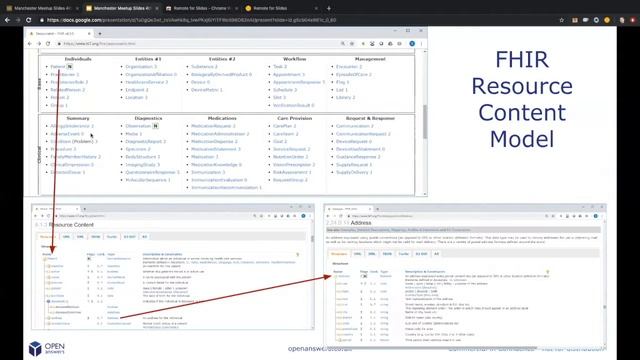
Task: Select UML tab in Resource Content window
Action: 66,237
